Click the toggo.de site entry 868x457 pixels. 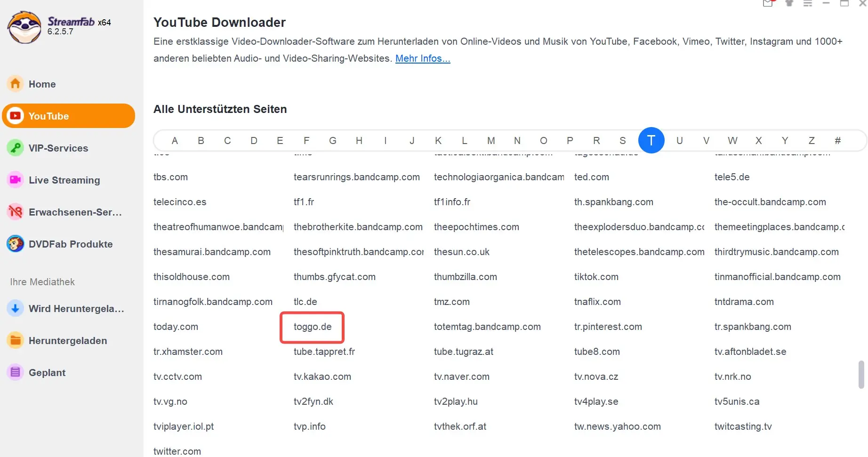pos(313,327)
